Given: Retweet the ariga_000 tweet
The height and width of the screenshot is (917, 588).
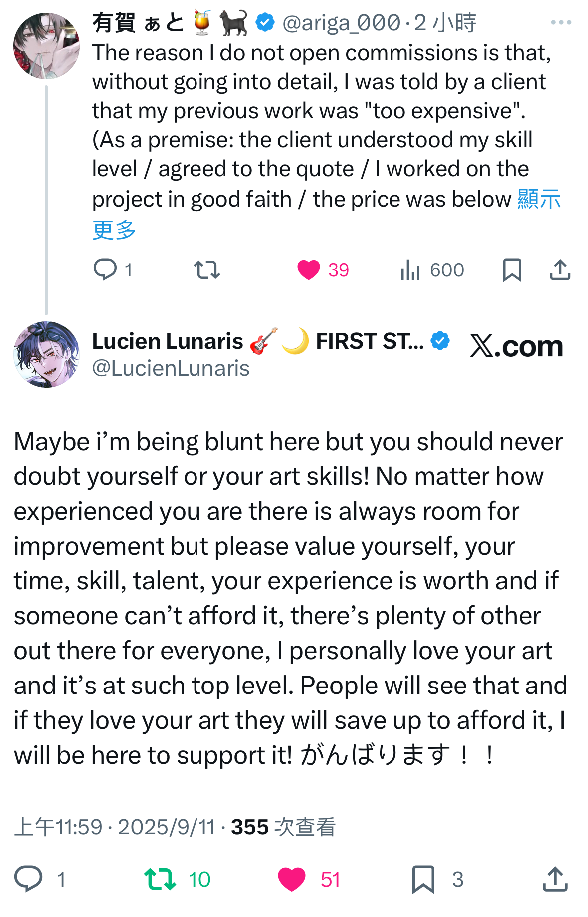Looking at the screenshot, I should point(206,270).
